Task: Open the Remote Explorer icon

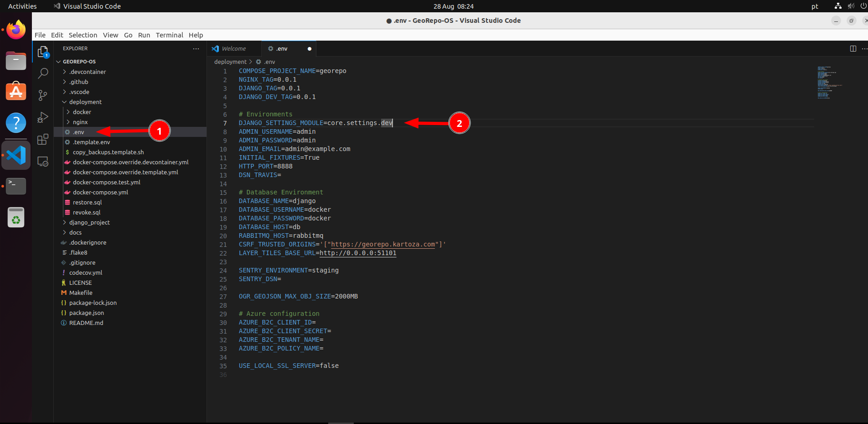Action: tap(43, 162)
